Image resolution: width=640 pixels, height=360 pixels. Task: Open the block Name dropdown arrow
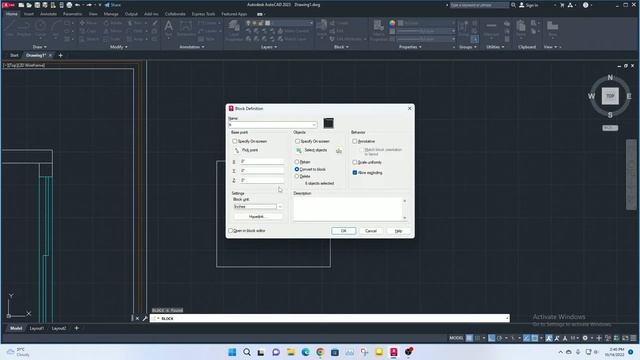click(x=314, y=124)
